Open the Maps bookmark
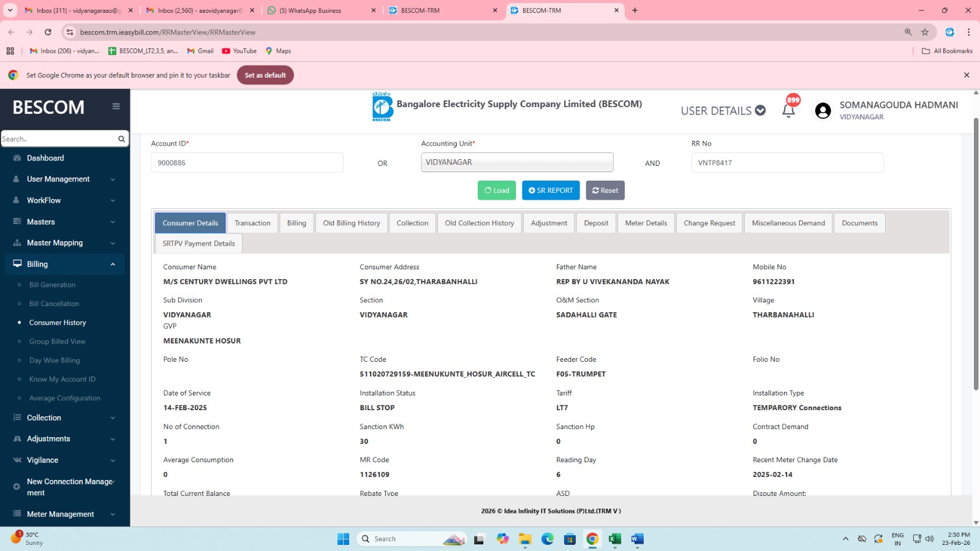980x551 pixels. 278,51
